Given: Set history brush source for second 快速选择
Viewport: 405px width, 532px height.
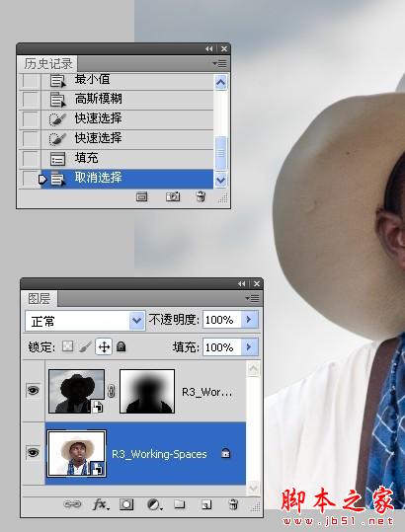Looking at the screenshot, I should point(31,139).
